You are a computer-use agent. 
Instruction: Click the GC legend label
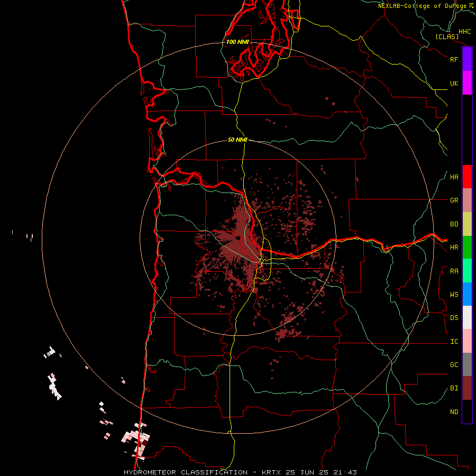coord(454,365)
